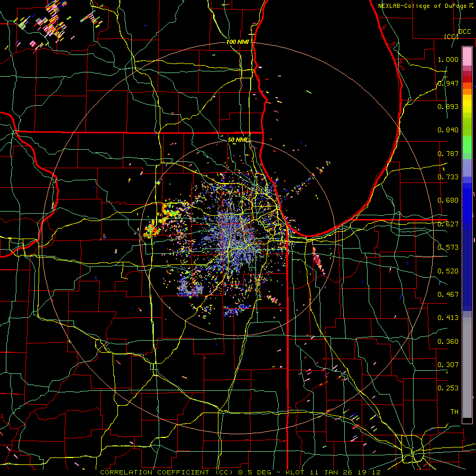Click the 0.360 scale value
The width and height of the screenshot is (476, 476).
click(x=448, y=341)
